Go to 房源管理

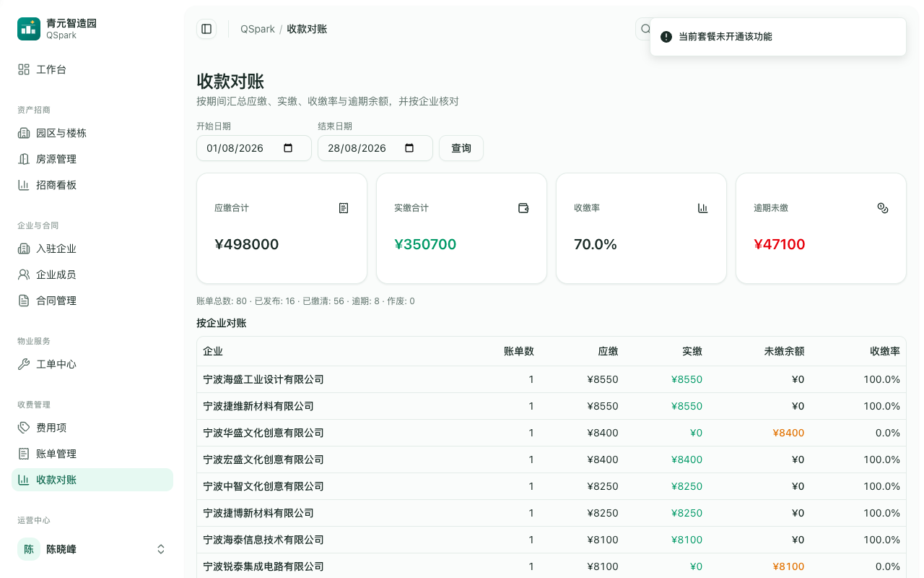[92, 159]
